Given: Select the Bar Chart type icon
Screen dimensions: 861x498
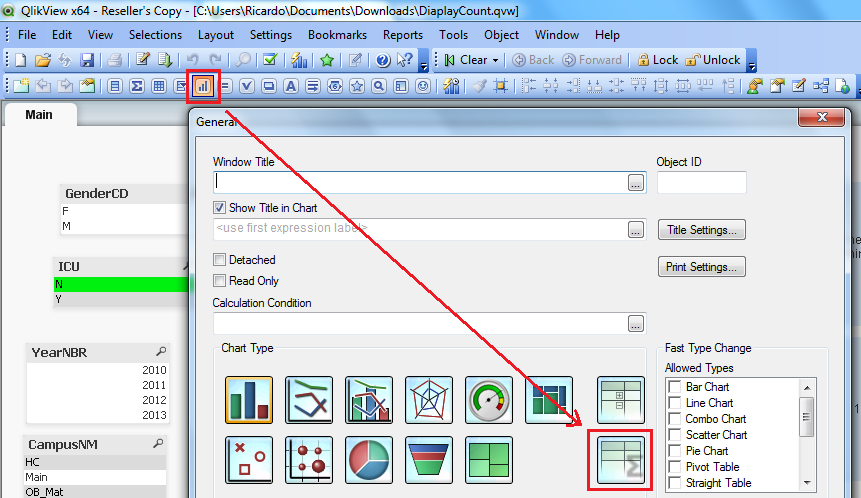Looking at the screenshot, I should (249, 400).
